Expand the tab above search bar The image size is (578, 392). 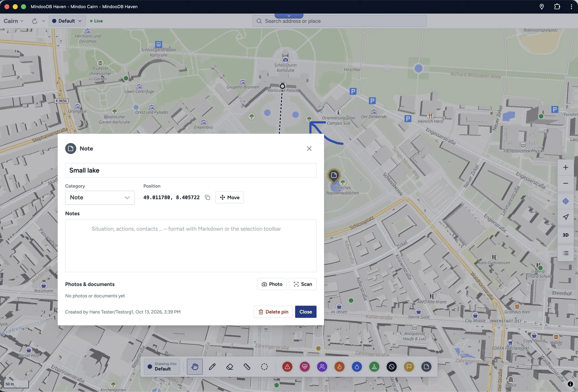click(x=289, y=16)
